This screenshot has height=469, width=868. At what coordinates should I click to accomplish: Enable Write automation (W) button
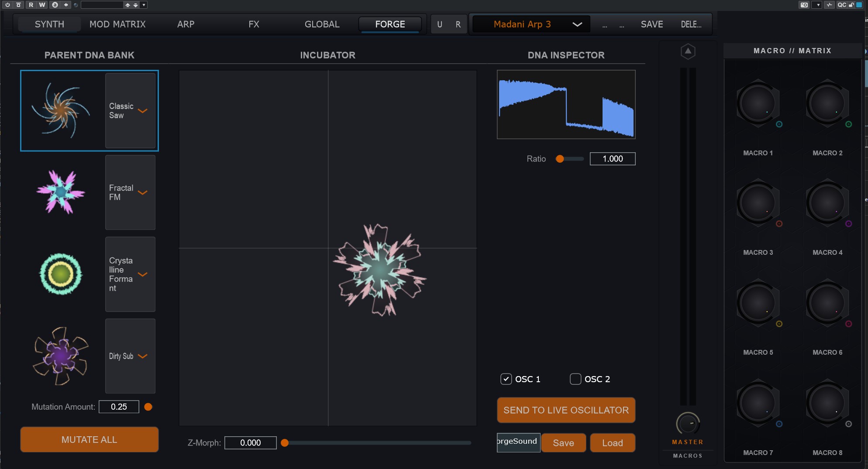[42, 5]
